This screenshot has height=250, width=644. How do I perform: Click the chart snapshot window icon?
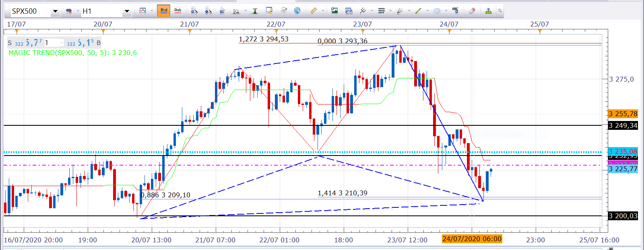349,11
